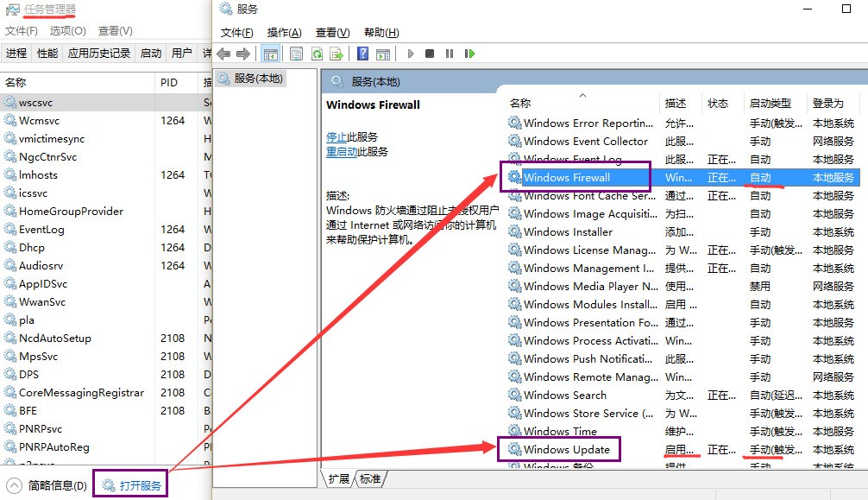Image resolution: width=868 pixels, height=500 pixels.
Task: Sort services by the 名称 column header
Action: point(520,103)
